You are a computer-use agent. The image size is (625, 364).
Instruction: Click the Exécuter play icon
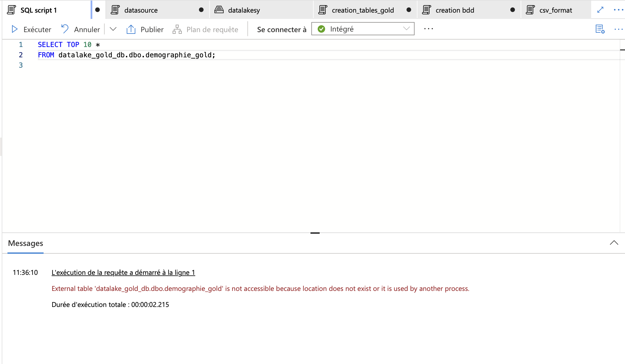14,29
